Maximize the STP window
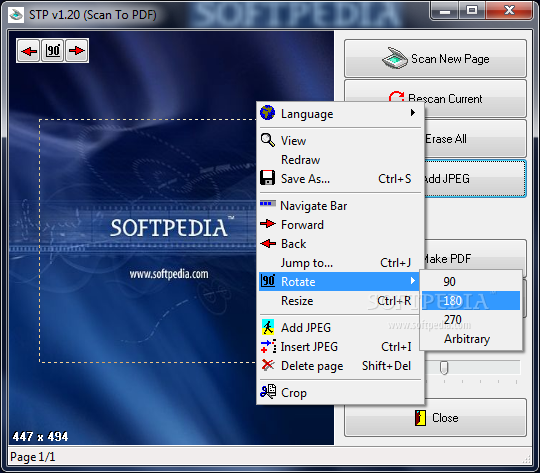 click(472, 11)
